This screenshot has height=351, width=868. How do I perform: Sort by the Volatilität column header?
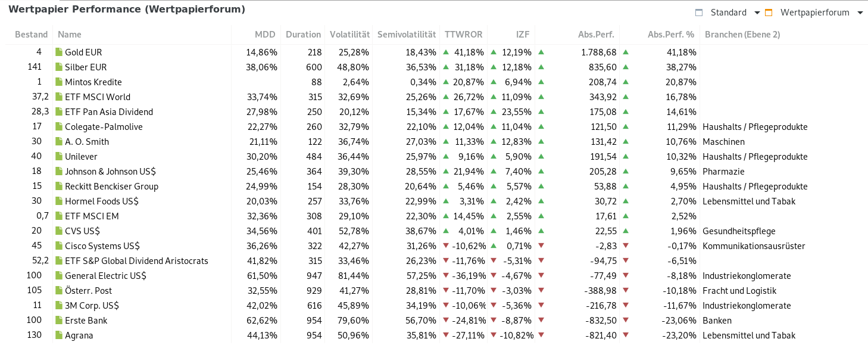[x=349, y=35]
